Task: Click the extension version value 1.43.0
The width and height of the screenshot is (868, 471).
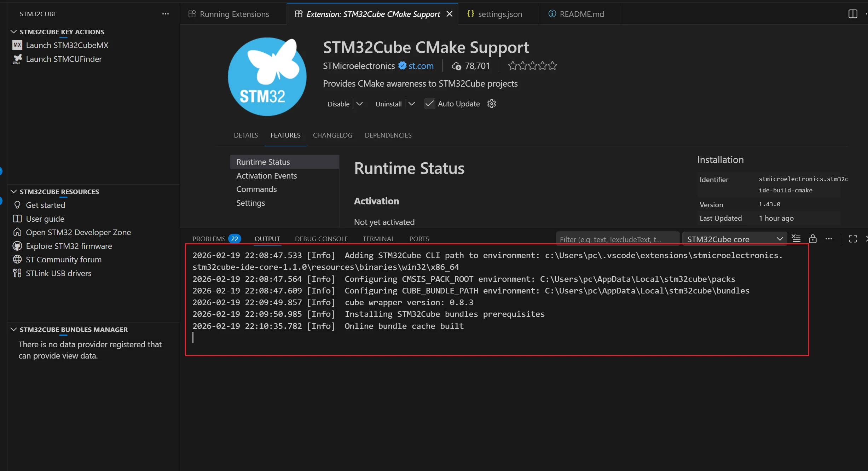Action: (769, 204)
